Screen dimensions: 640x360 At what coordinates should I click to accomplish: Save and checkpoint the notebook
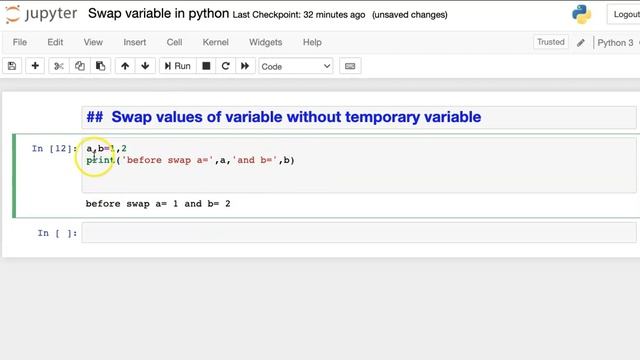[x=12, y=66]
